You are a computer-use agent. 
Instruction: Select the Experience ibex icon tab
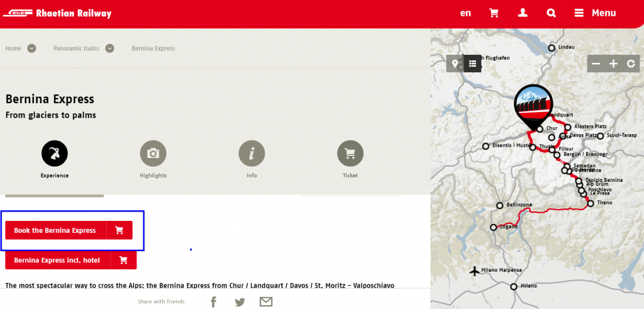[x=55, y=154]
